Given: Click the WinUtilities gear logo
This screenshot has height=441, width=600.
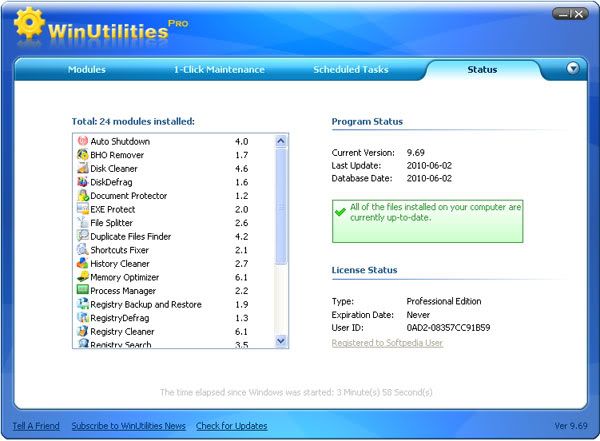Looking at the screenshot, I should [29, 24].
